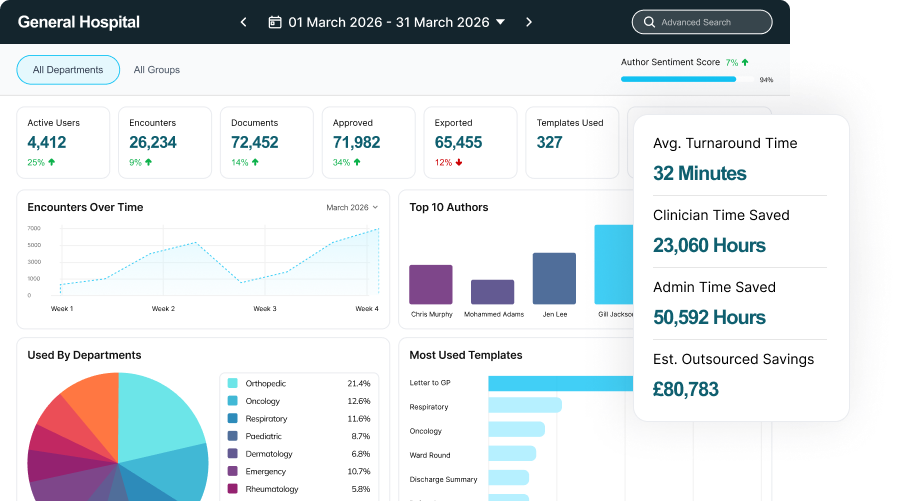Click the General Hospital title
Screen dimensions: 904x501
click(79, 22)
